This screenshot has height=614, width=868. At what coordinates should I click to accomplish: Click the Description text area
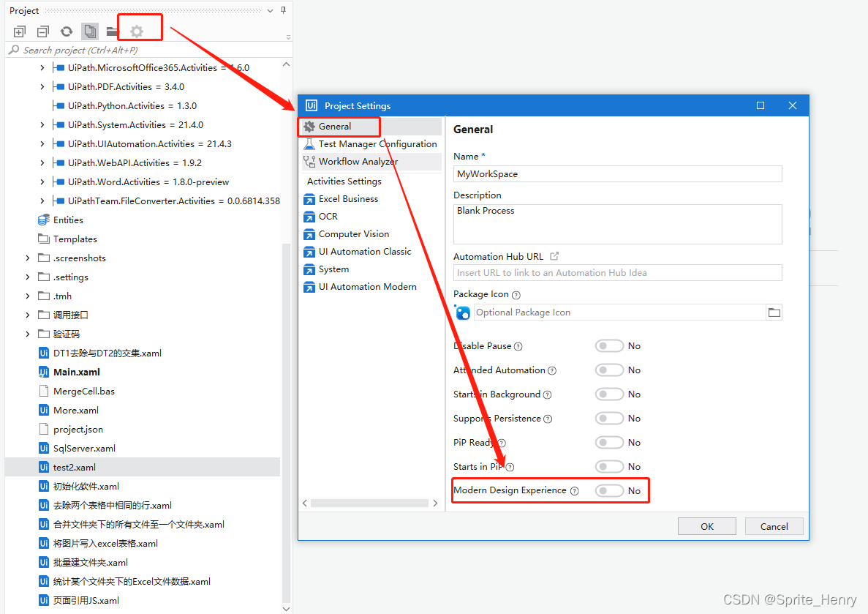coord(617,225)
